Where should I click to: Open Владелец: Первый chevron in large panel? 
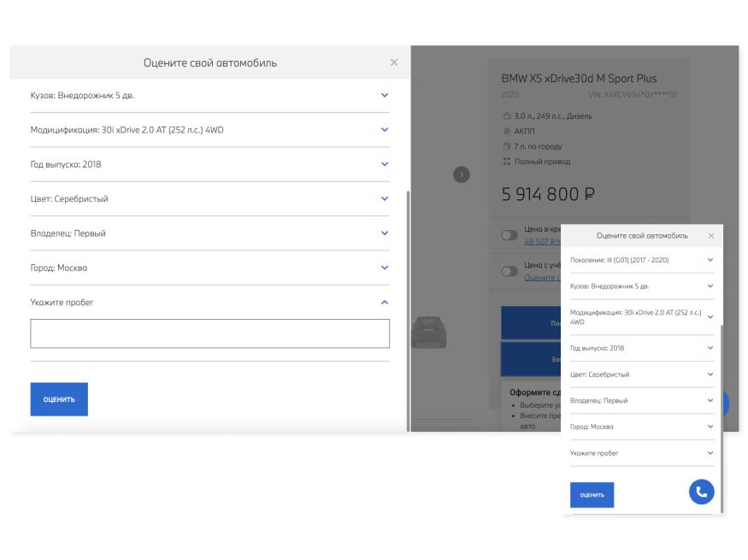[x=384, y=233]
